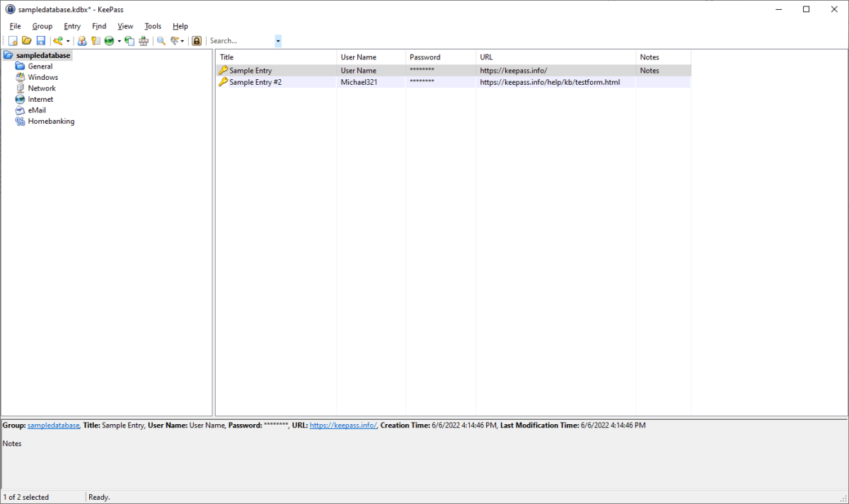Open the dropdown next to the Add Entry icon
The width and height of the screenshot is (849, 504).
pos(68,40)
